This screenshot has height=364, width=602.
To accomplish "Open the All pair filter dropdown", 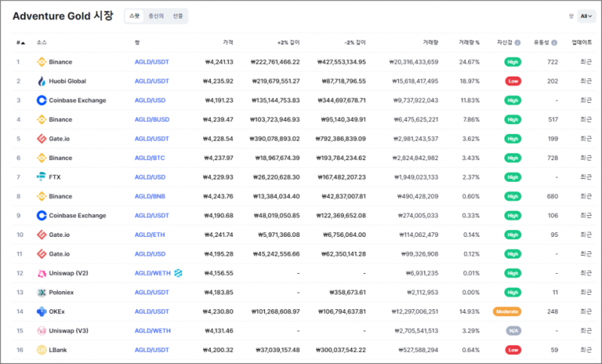I will point(587,16).
